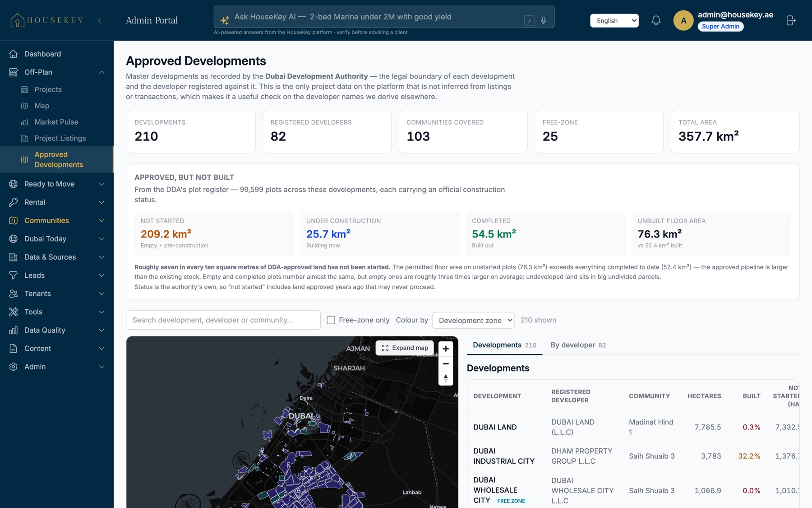Click the DUBAI LAND development row
The image size is (812, 508).
(x=633, y=427)
